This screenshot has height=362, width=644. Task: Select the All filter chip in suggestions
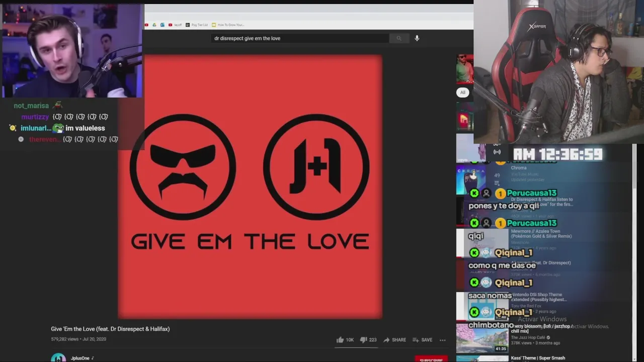(462, 93)
